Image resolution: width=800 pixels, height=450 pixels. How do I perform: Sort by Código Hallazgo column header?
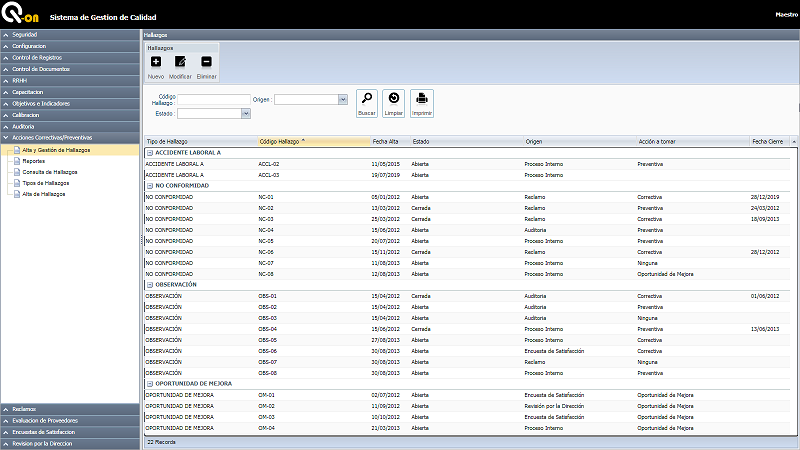point(280,141)
